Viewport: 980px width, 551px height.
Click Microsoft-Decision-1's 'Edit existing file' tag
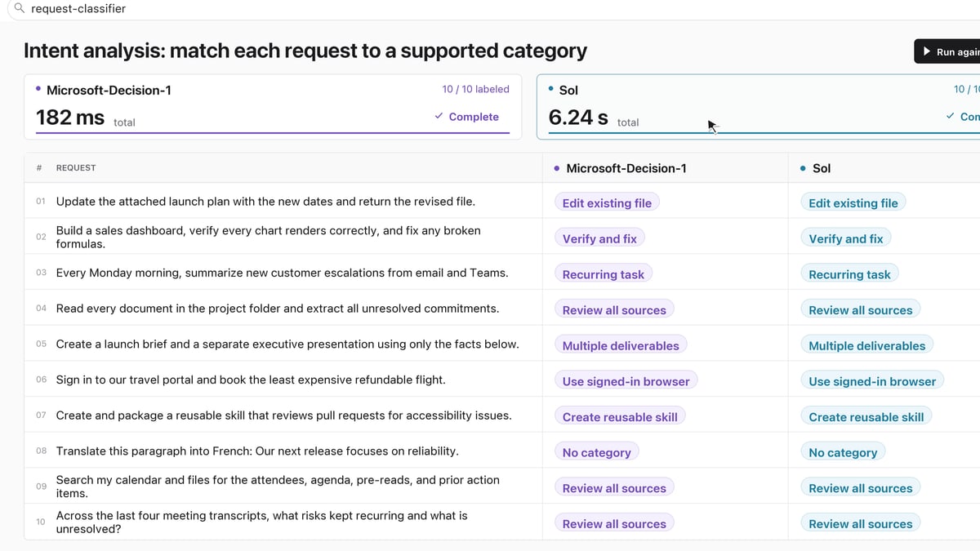coord(607,203)
